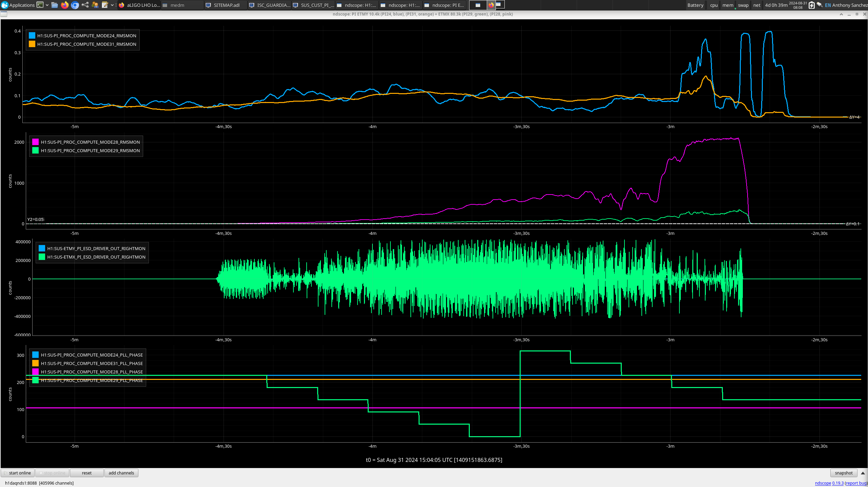
Task: Launch the Chromium browser icon
Action: coord(75,5)
